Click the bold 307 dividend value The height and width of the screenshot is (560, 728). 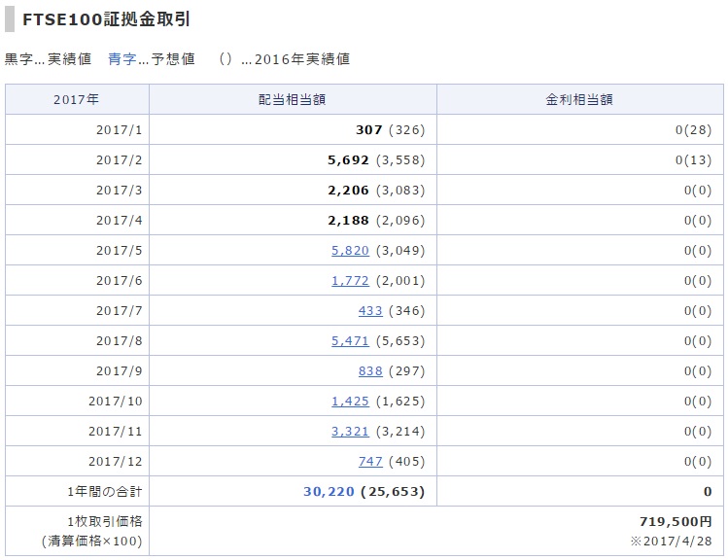pos(369,130)
